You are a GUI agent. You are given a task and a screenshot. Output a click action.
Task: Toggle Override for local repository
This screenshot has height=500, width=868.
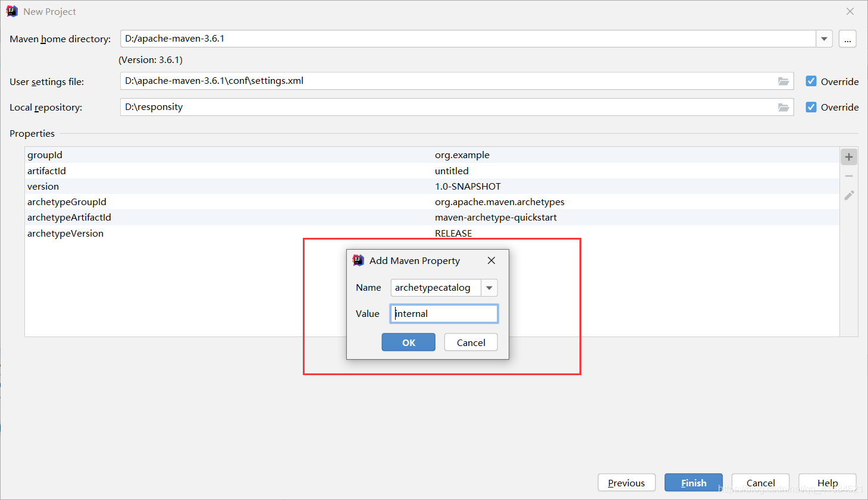(x=811, y=107)
